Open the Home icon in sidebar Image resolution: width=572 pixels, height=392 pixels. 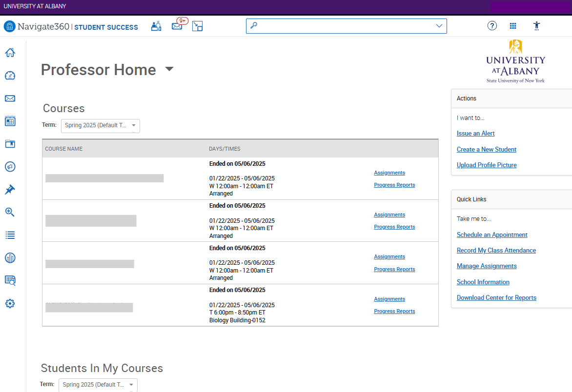(10, 53)
